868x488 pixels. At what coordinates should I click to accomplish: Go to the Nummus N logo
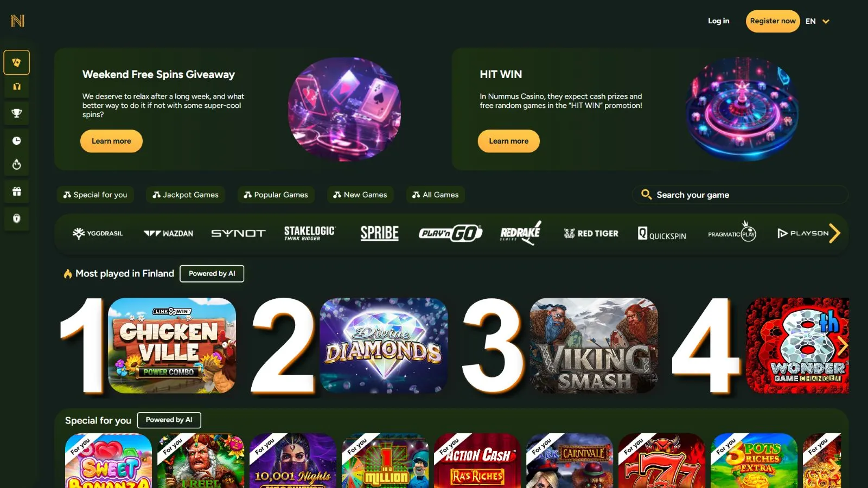17,21
